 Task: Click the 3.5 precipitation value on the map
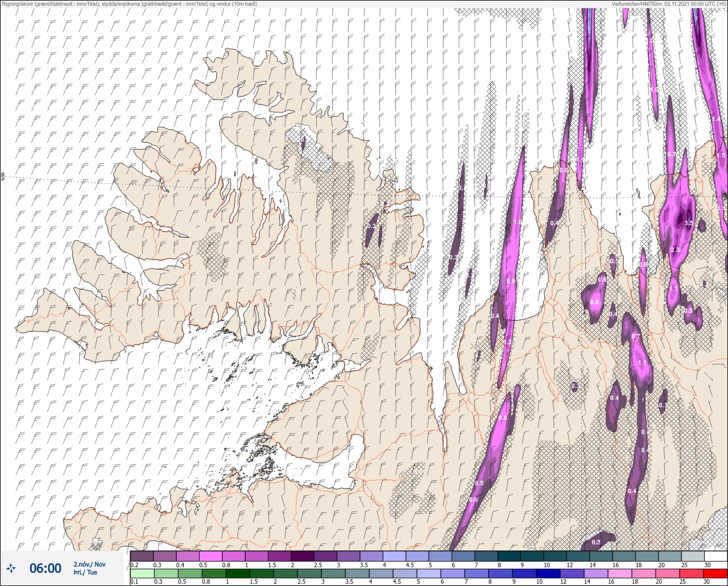[x=688, y=223]
